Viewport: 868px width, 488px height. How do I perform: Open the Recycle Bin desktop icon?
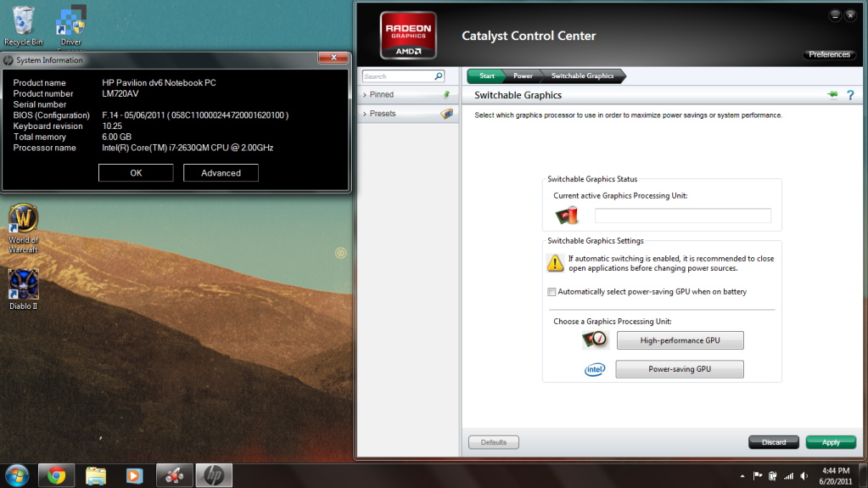(23, 25)
